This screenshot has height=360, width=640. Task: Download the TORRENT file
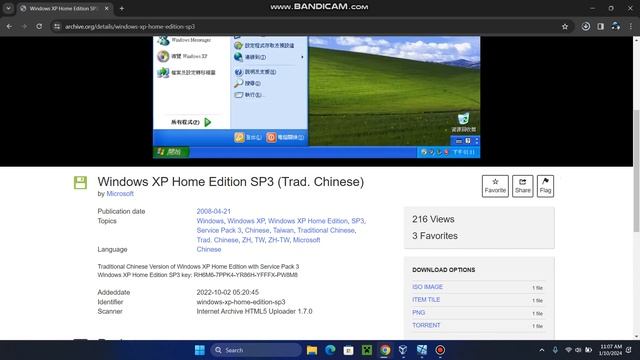(426, 325)
